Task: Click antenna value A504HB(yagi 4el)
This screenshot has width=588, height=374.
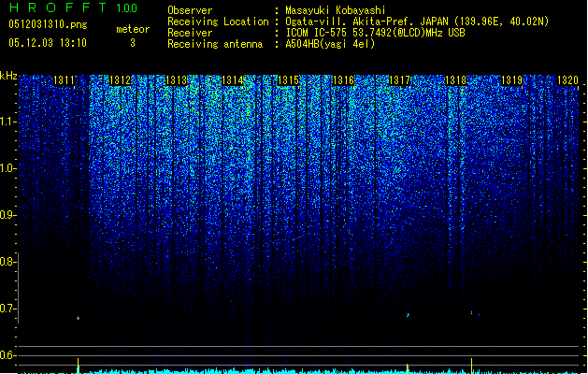Action: click(x=330, y=44)
